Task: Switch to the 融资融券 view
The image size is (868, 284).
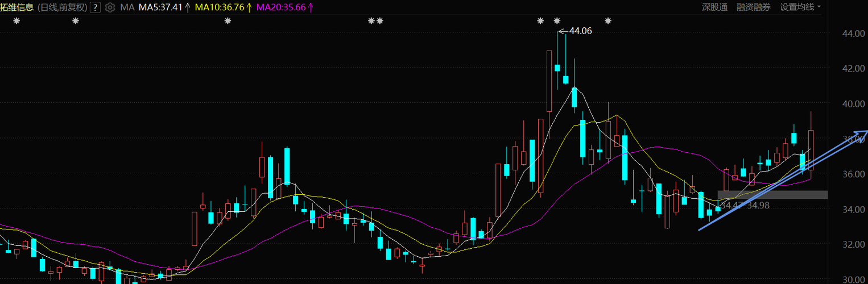Action: click(754, 7)
